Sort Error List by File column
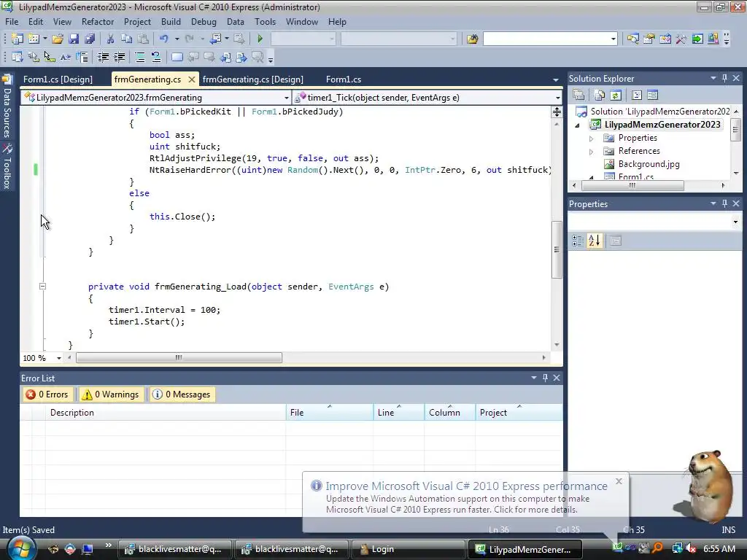This screenshot has width=747, height=560. 330,413
